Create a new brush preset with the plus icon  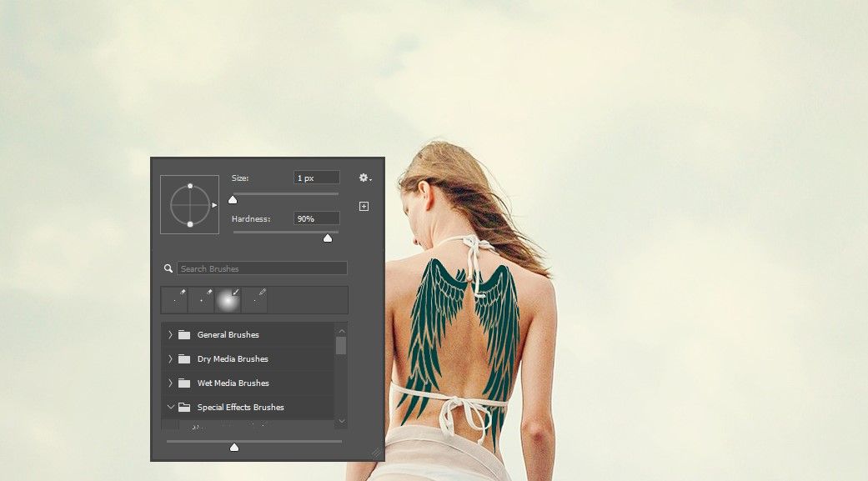[363, 205]
